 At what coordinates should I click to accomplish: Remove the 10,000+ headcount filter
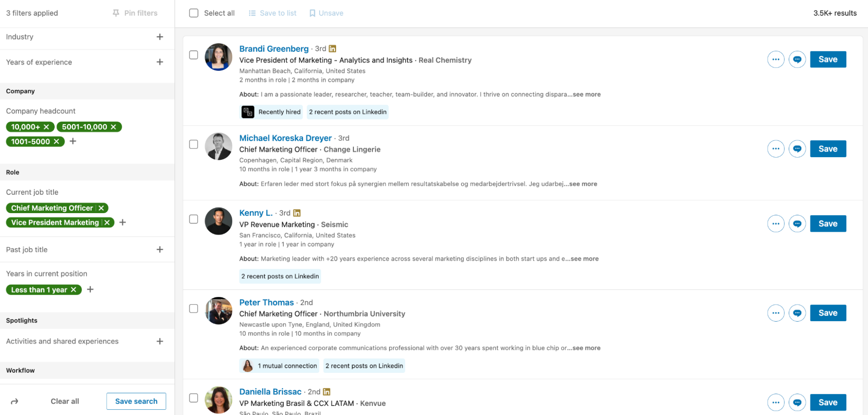tap(46, 127)
